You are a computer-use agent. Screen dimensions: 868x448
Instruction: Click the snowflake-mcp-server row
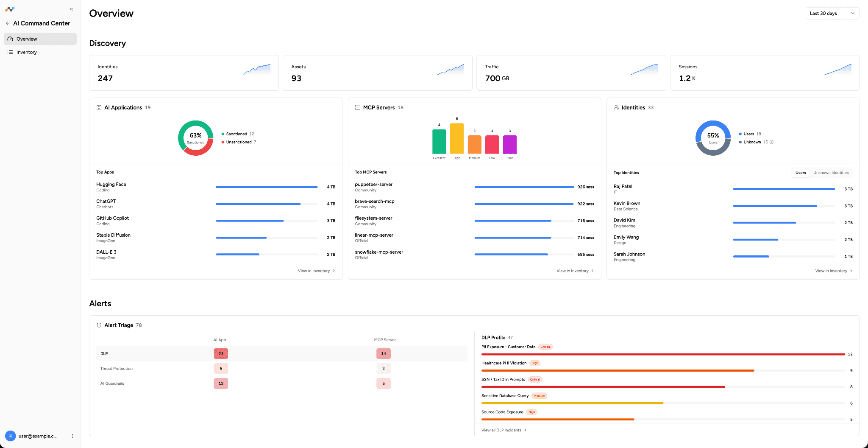coord(474,255)
